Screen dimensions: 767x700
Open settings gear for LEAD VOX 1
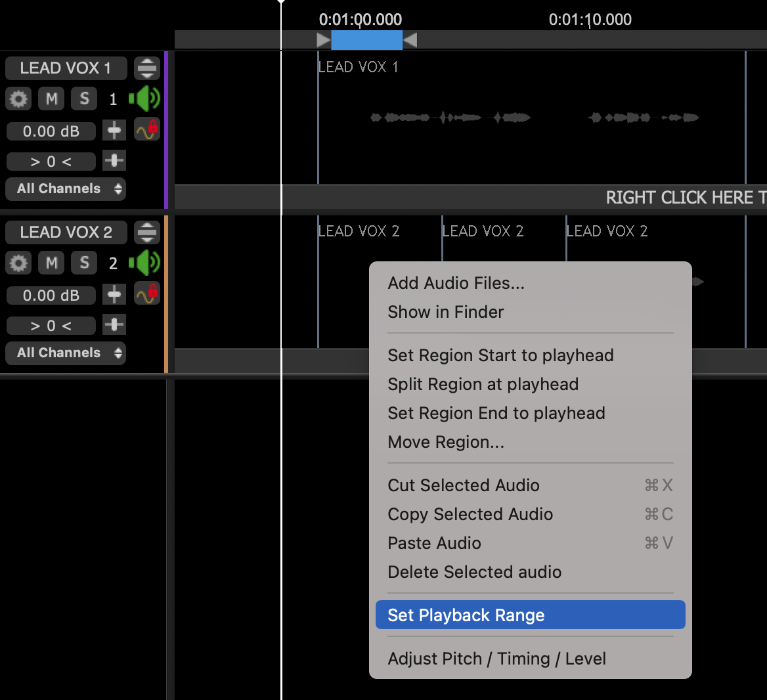18,99
